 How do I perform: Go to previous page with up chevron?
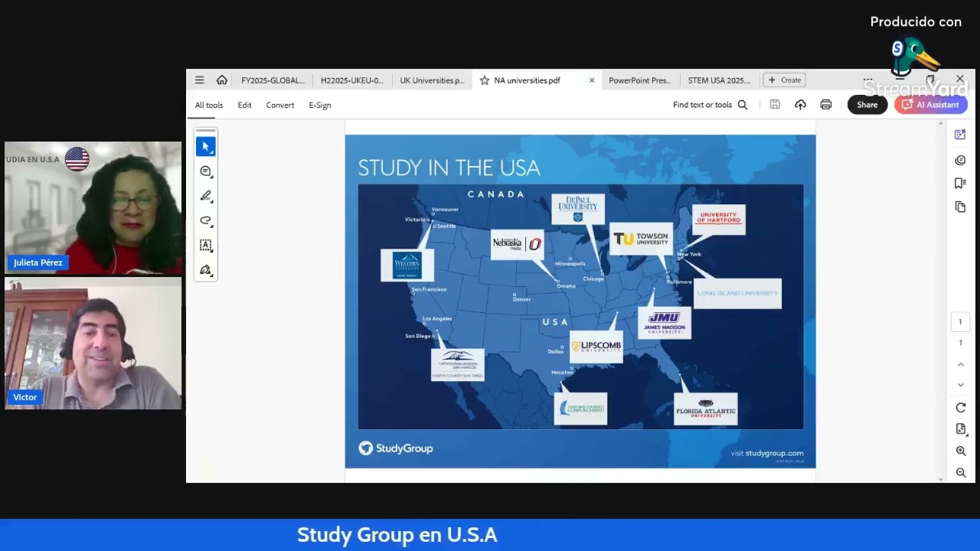point(961,364)
